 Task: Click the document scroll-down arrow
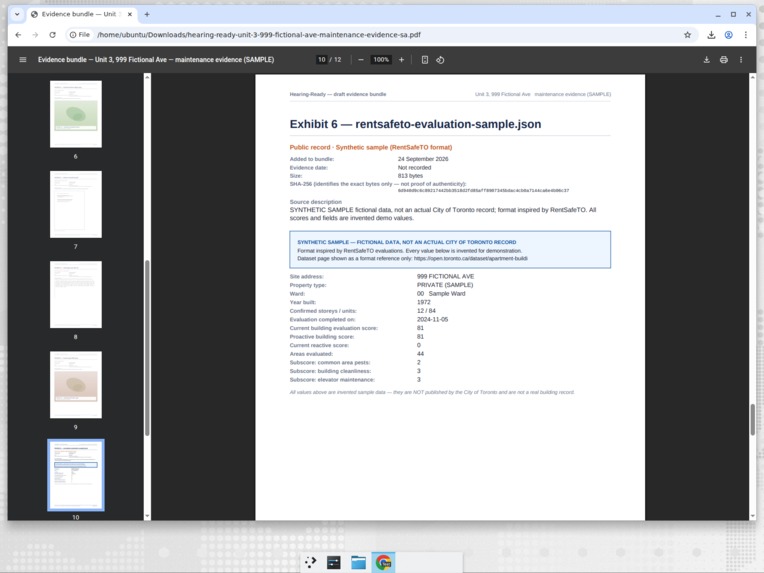(752, 516)
